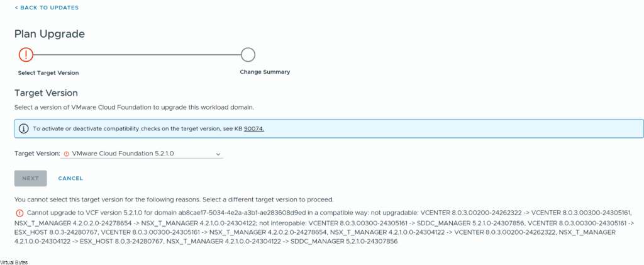Image resolution: width=644 pixels, height=265 pixels.
Task: Click the Back to Updates link
Action: [46, 8]
